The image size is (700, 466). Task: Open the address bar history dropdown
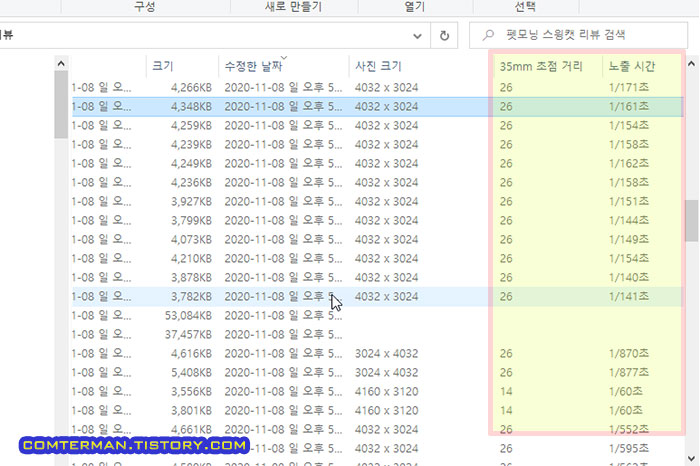tap(417, 36)
